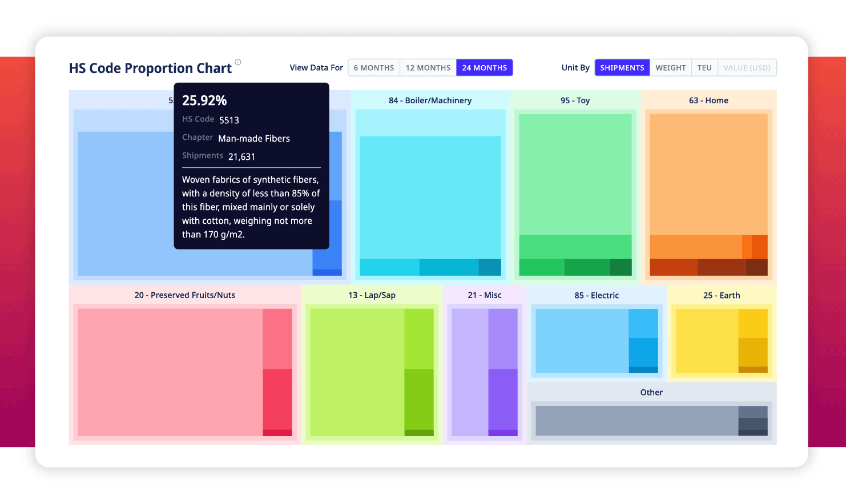Click the medium green band in Toy

click(575, 247)
